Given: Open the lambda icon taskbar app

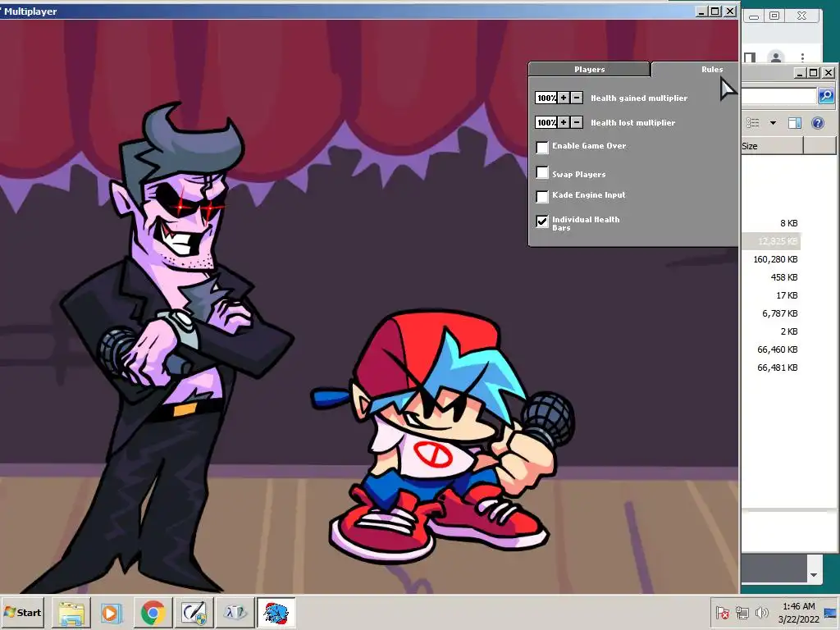Looking at the screenshot, I should (235, 612).
